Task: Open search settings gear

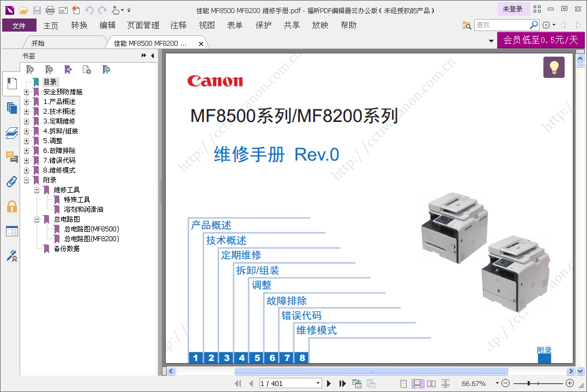Action: (546, 25)
